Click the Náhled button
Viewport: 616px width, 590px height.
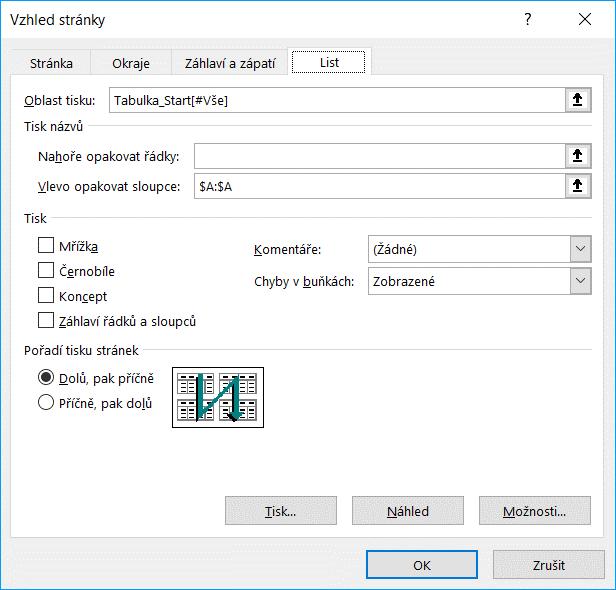[408, 511]
